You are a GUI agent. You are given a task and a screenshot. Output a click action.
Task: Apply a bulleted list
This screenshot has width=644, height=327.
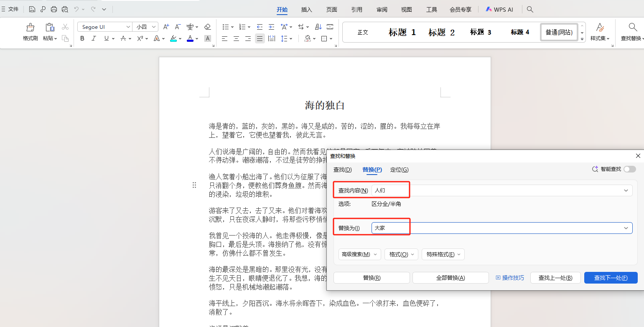click(x=226, y=27)
